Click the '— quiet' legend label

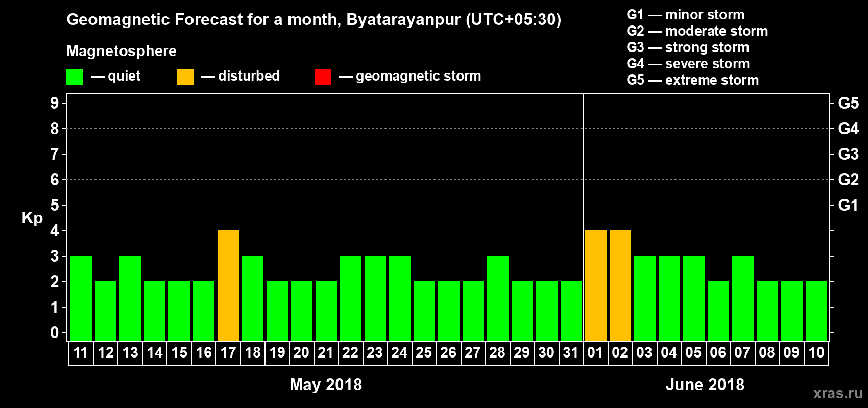click(x=115, y=76)
